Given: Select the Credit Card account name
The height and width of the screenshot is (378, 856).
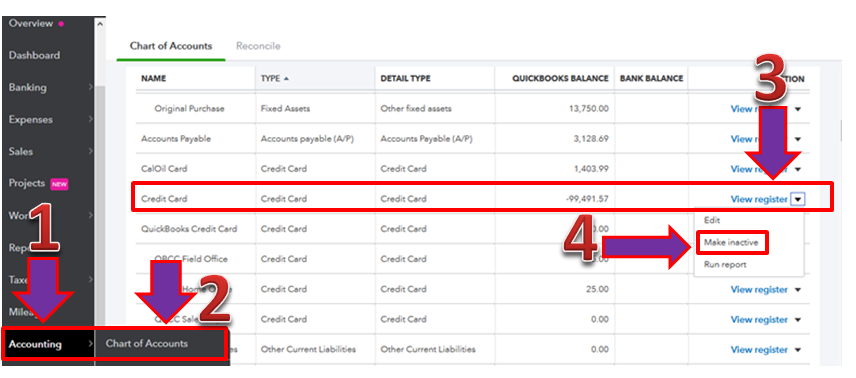Looking at the screenshot, I should (x=164, y=199).
